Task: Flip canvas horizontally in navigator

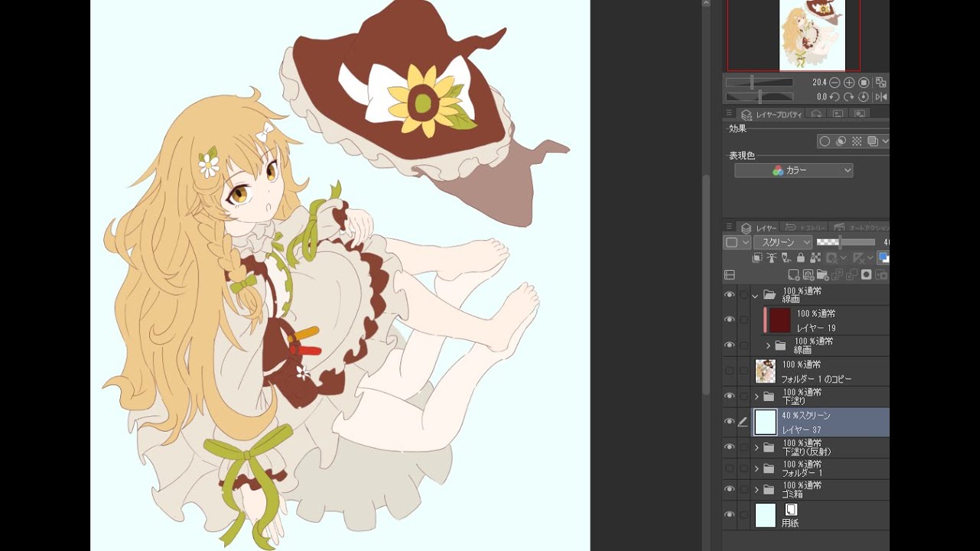Action: (881, 96)
